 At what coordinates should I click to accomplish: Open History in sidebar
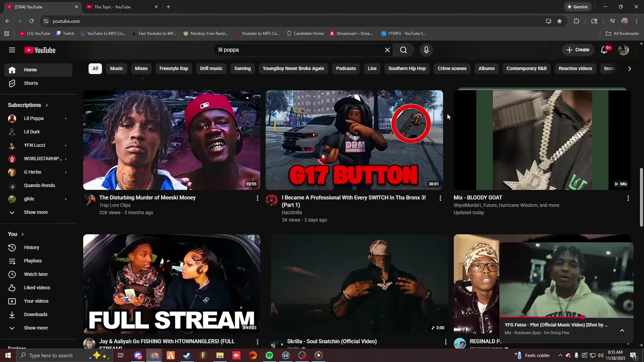[38, 247]
